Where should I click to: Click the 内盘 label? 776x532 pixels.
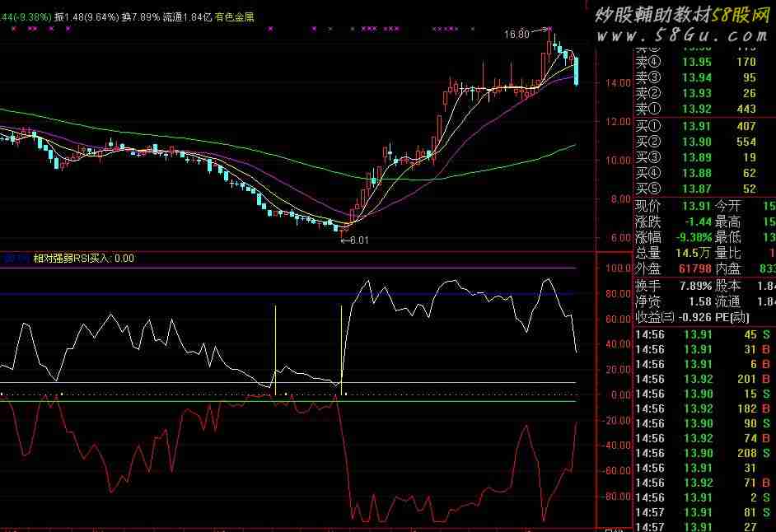(x=727, y=269)
